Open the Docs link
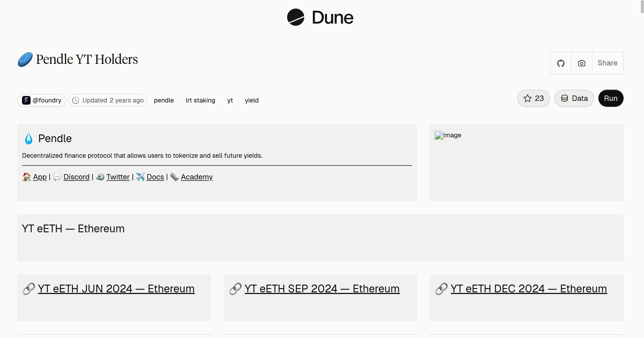The height and width of the screenshot is (338, 644). coord(155,177)
